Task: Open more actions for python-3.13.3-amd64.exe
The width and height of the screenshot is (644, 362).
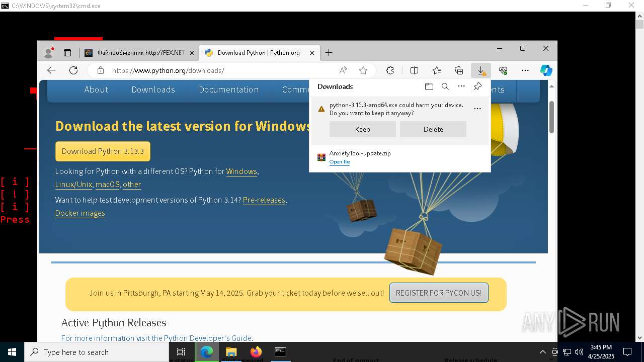Action: point(477,109)
